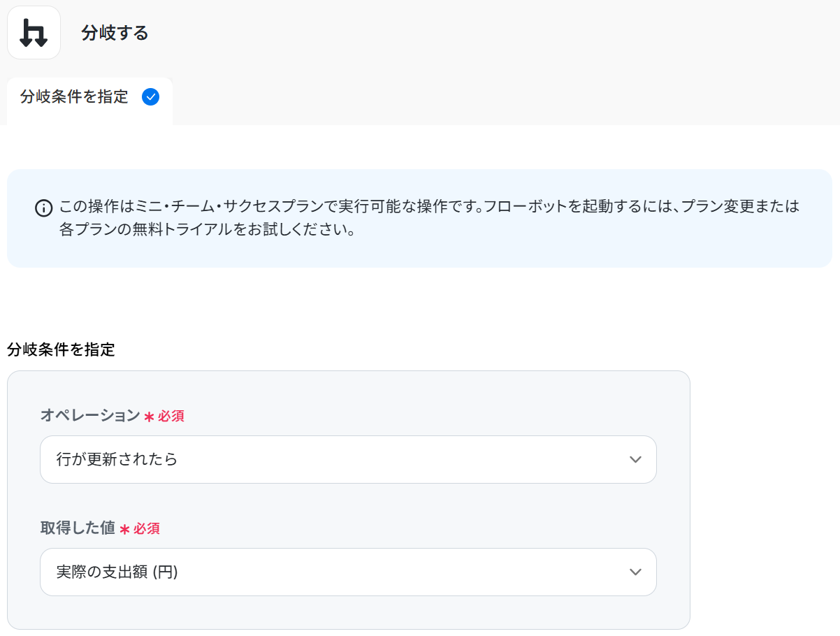Click the branch arrow icon beside 分岐する

point(34,33)
